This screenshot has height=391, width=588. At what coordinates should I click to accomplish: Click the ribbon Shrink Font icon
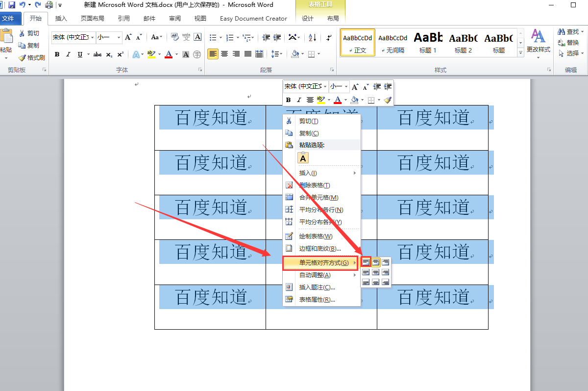(x=139, y=37)
